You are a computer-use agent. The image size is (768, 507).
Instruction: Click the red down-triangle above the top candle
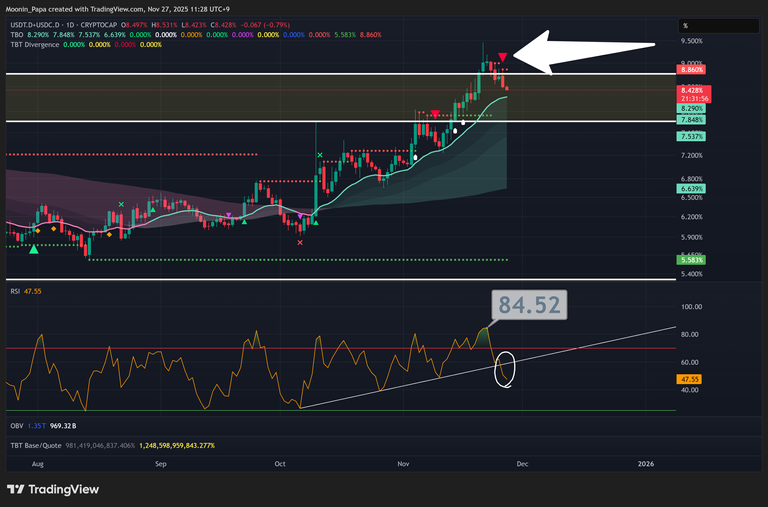tap(503, 58)
